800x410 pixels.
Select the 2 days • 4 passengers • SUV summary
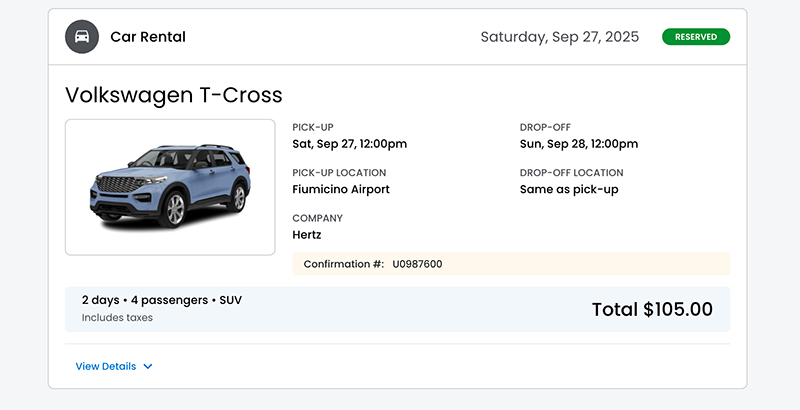[162, 300]
